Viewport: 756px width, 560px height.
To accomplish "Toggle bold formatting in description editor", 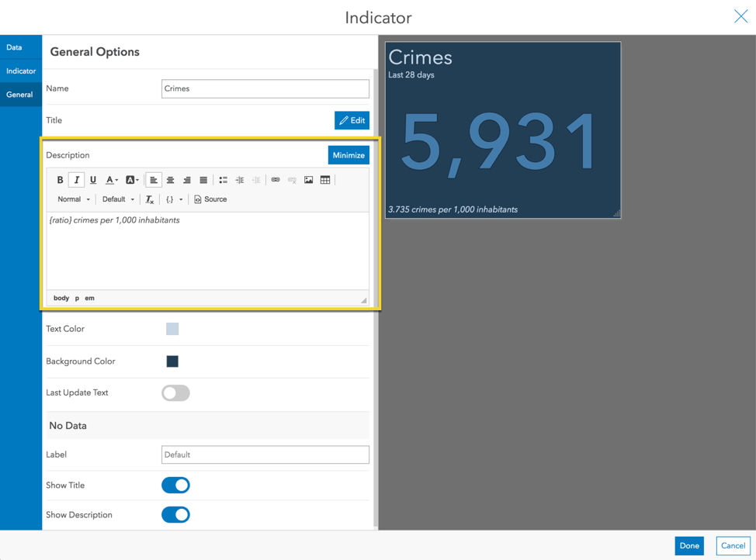I will click(60, 180).
